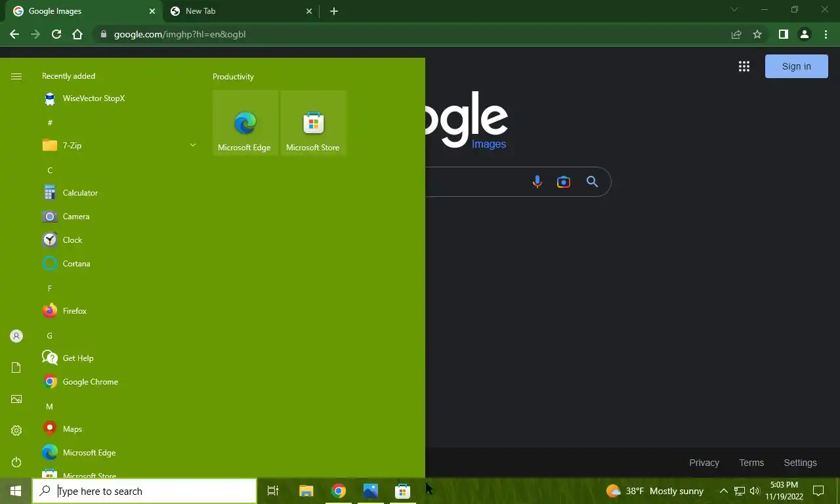Click the Windows Start button
This screenshot has height=504, width=840.
pos(16,491)
